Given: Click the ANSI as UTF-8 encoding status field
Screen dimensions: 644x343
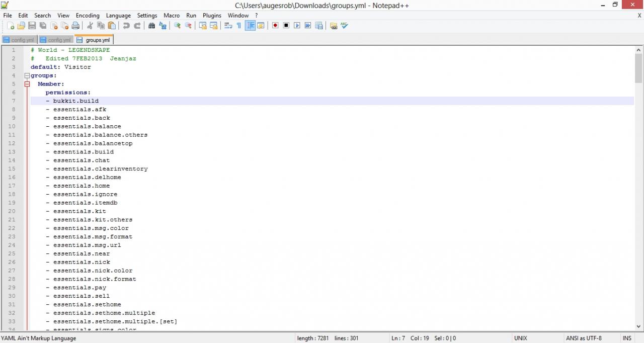Looking at the screenshot, I should (584, 338).
